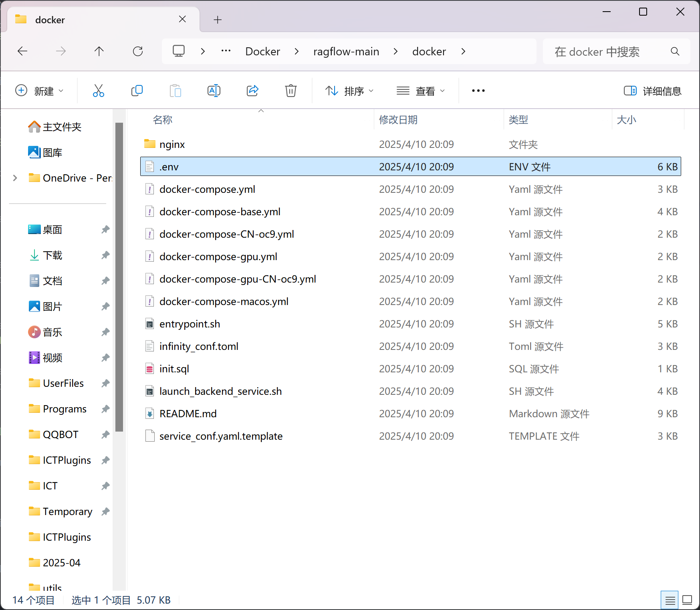This screenshot has width=700, height=610.
Task: Switch to details list view in status bar
Action: tap(670, 600)
